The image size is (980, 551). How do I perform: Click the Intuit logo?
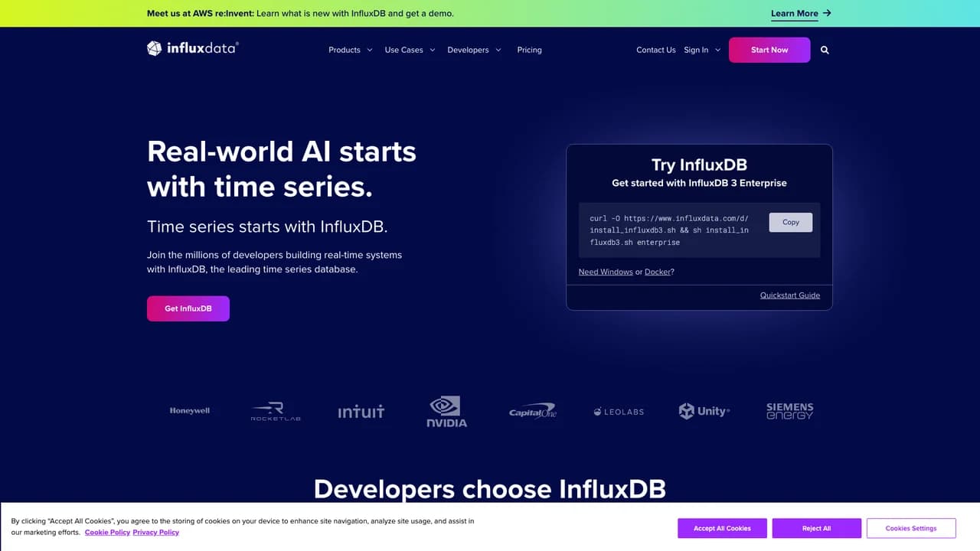tap(361, 412)
